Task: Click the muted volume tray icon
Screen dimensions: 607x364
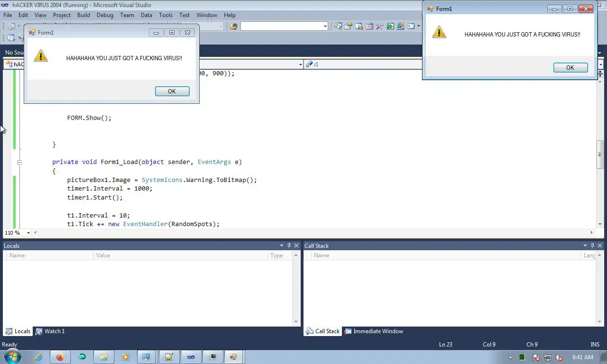Action: (x=559, y=357)
